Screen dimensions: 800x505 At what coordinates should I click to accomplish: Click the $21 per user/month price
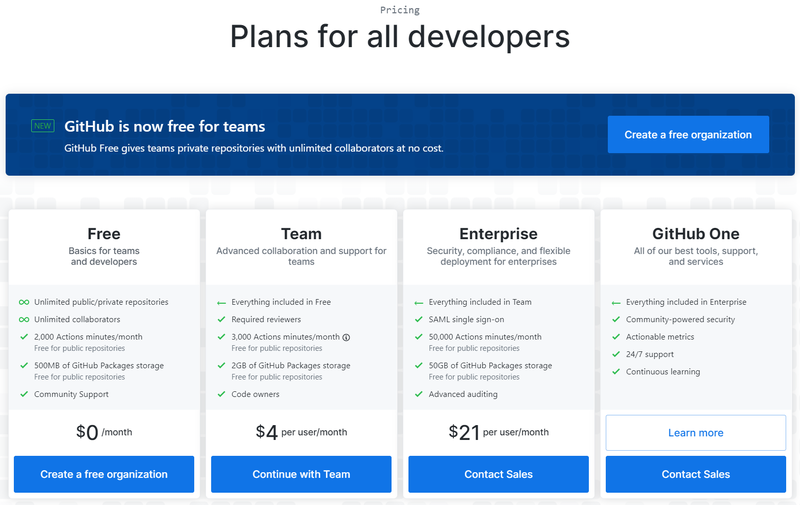pyautogui.click(x=498, y=432)
